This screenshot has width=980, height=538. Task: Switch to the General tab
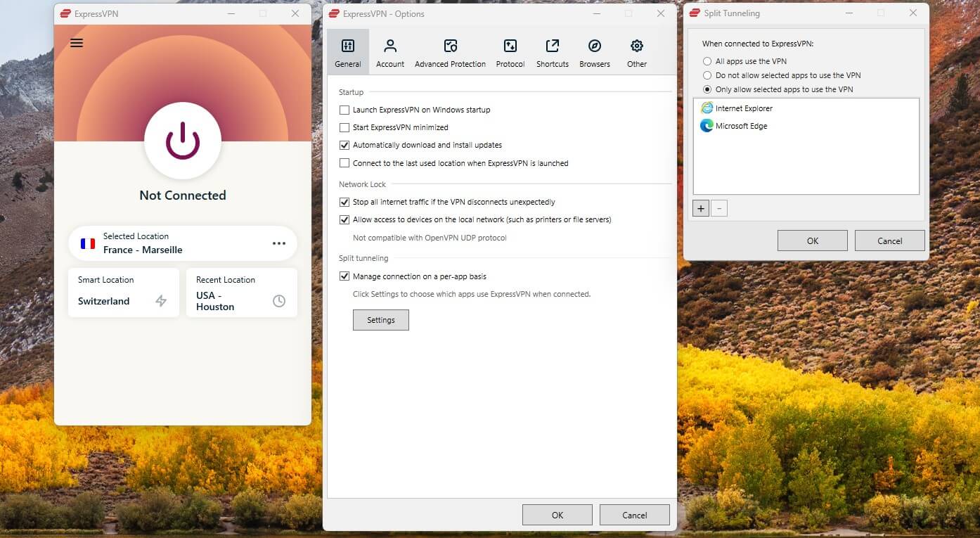[x=348, y=52]
